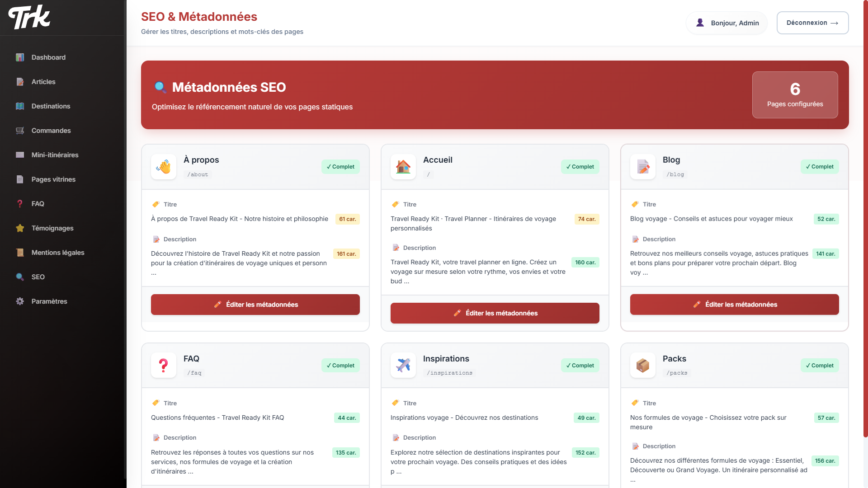Select Pages vitrines in sidebar
The height and width of the screenshot is (488, 868).
(x=63, y=179)
